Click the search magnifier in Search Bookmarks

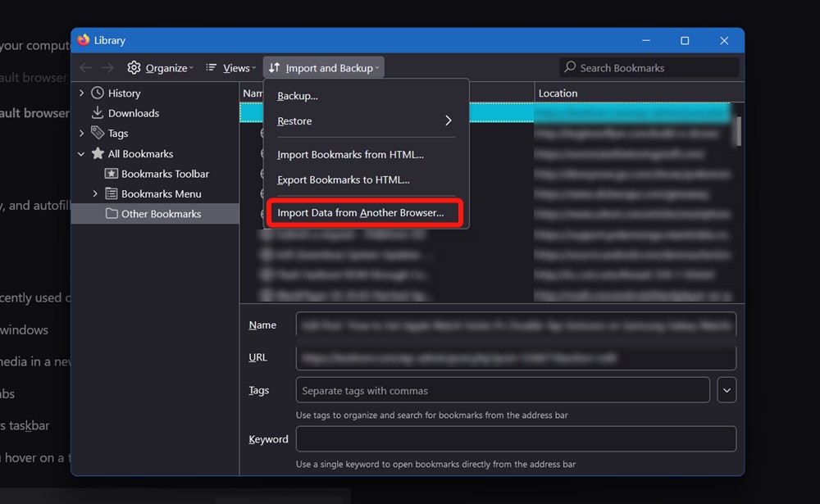tap(569, 67)
